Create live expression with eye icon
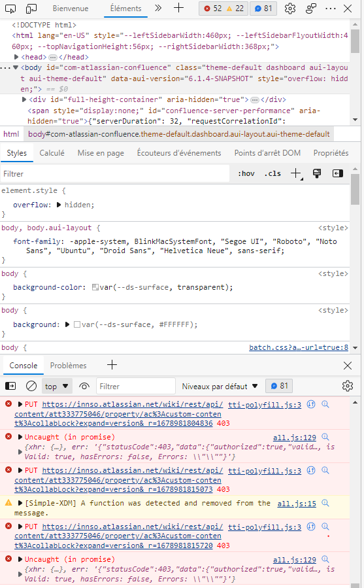Viewport: 364px width, 588px height. pyautogui.click(x=84, y=387)
